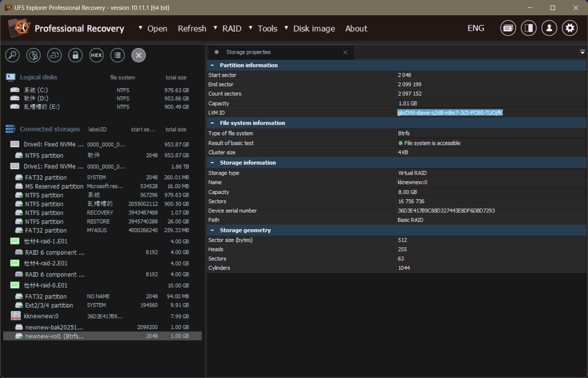Click the round X close storage icon

[139, 55]
